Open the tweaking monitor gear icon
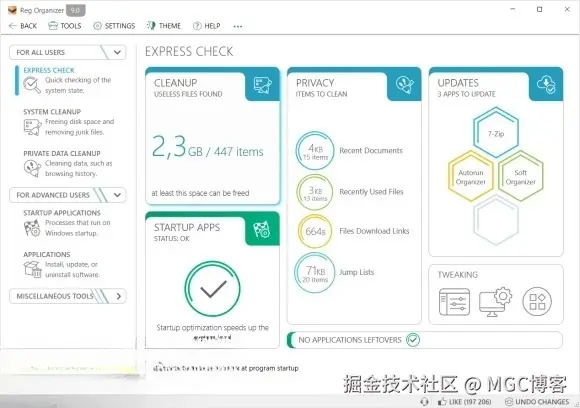This screenshot has width=580, height=408. click(x=495, y=301)
